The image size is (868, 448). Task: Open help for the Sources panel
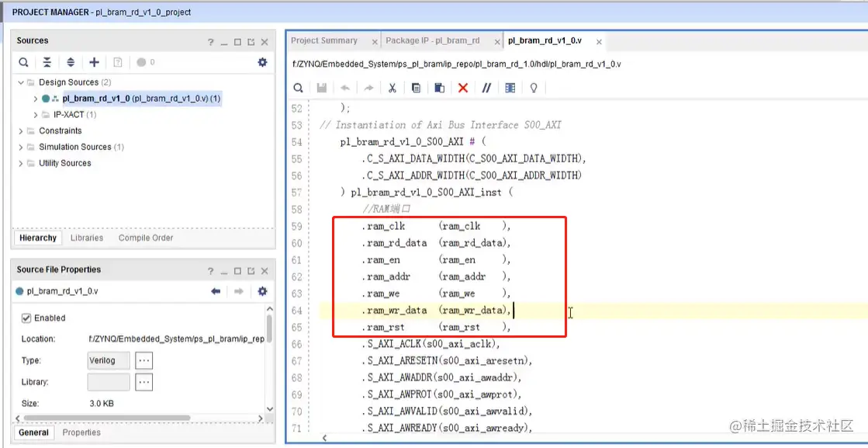tap(210, 42)
